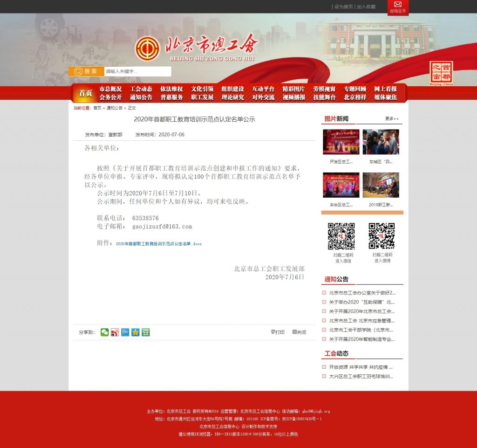Expand picture news via 更多>> link
477x448 pixels.
[x=392, y=119]
